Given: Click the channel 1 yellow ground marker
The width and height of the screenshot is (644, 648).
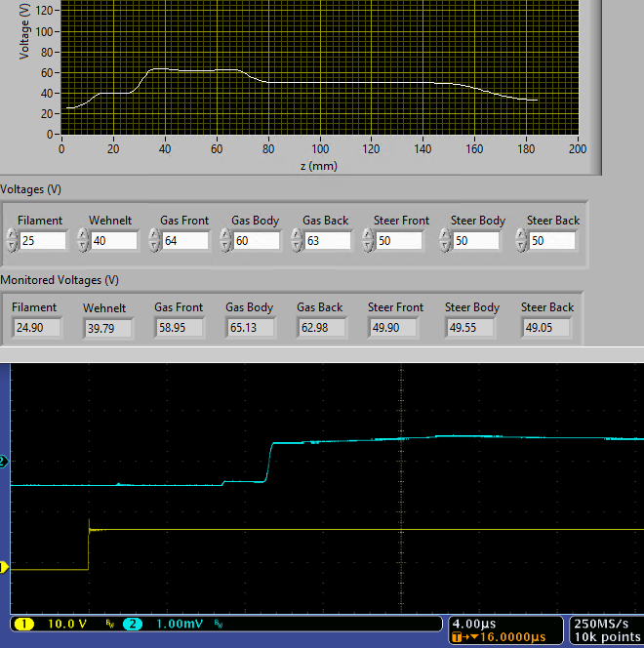Looking at the screenshot, I should click(4, 567).
